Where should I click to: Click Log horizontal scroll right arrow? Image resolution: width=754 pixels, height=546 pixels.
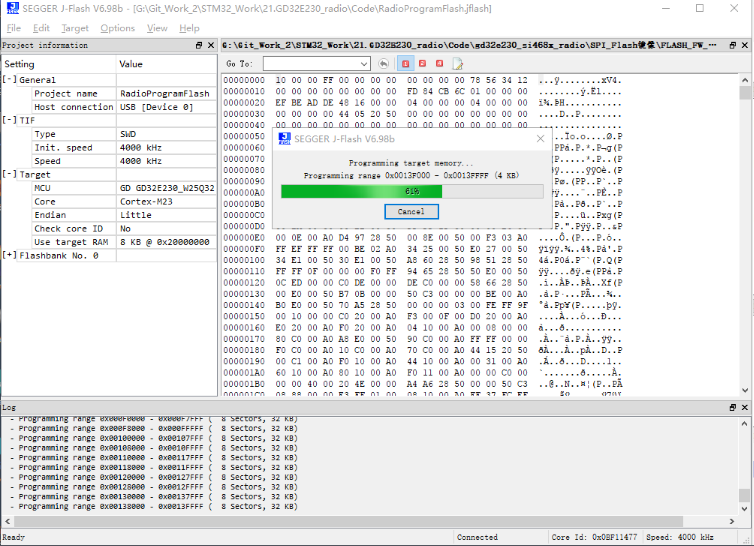(x=732, y=521)
